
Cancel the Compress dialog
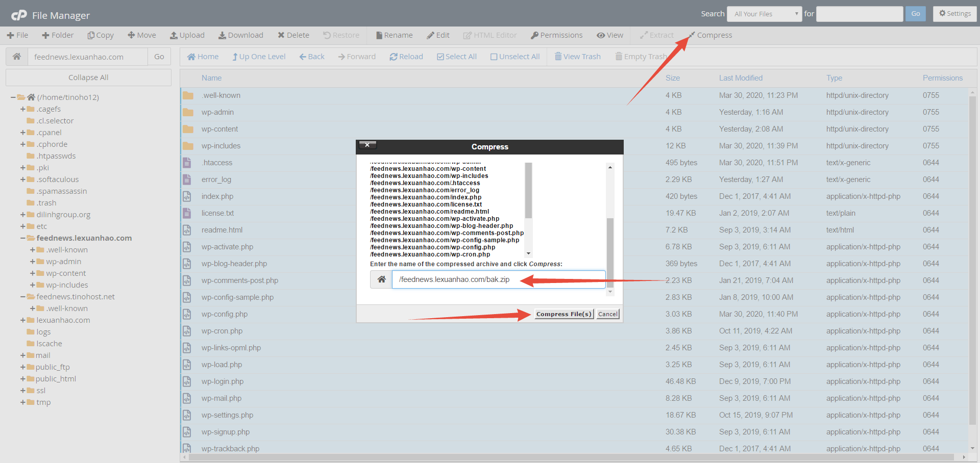(607, 314)
